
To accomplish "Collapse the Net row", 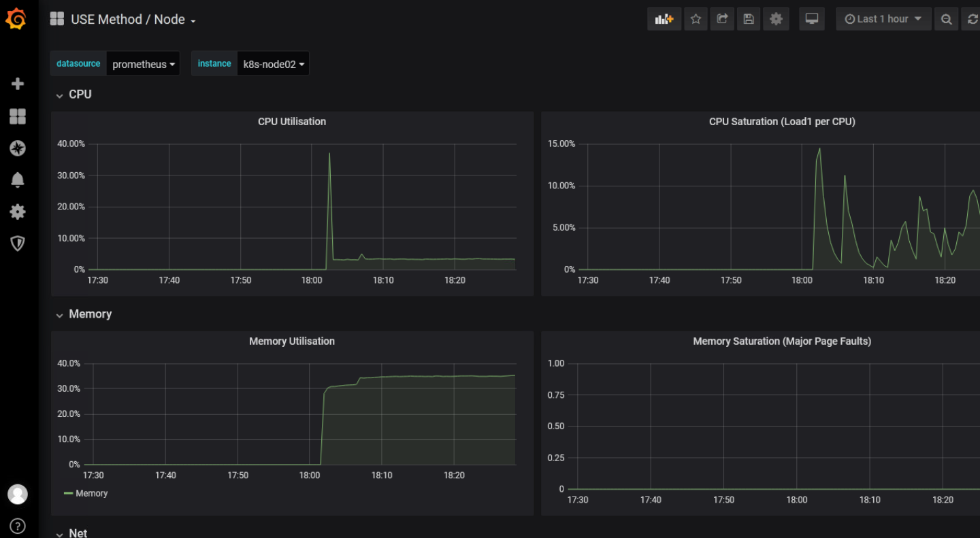I will [71, 533].
